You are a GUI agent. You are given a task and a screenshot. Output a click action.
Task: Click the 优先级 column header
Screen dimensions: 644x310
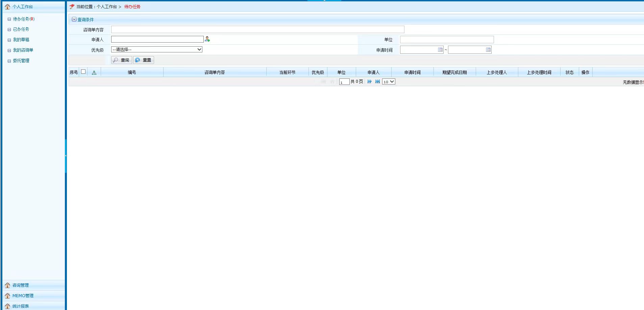[x=318, y=72]
